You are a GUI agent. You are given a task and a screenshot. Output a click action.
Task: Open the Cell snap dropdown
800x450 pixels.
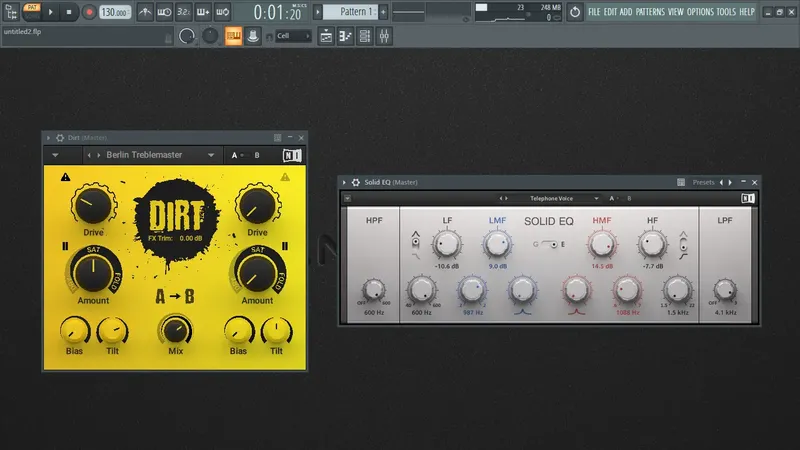click(x=293, y=36)
